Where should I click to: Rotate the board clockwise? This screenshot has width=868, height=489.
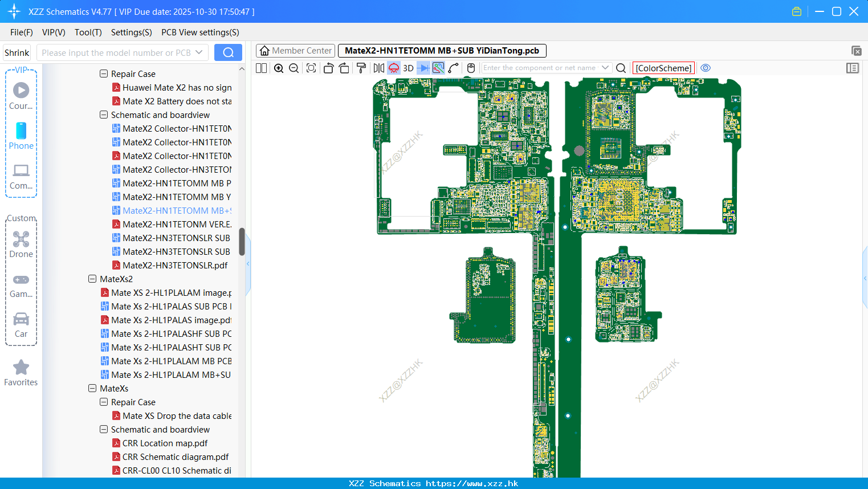[x=344, y=68]
